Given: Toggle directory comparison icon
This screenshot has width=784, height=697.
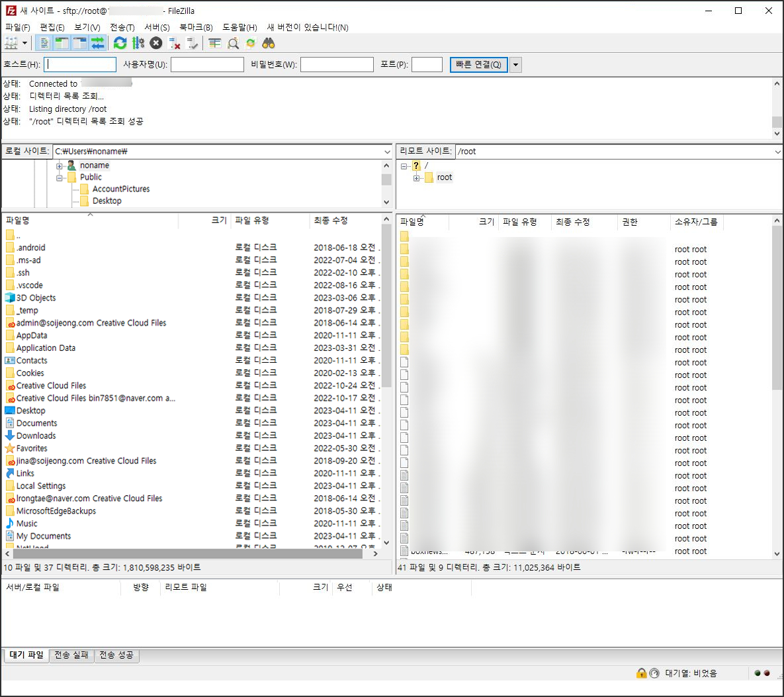Looking at the screenshot, I should (233, 43).
